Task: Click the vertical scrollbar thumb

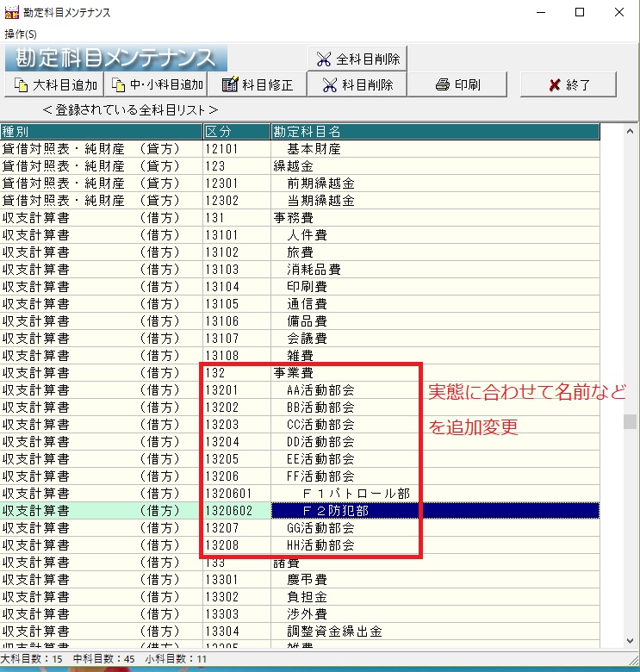Action: pos(631,421)
